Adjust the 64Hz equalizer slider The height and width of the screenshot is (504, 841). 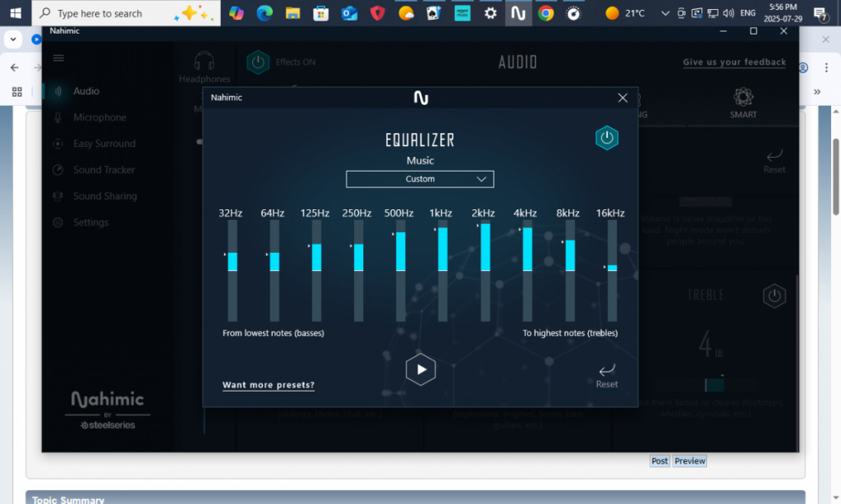coord(274,271)
